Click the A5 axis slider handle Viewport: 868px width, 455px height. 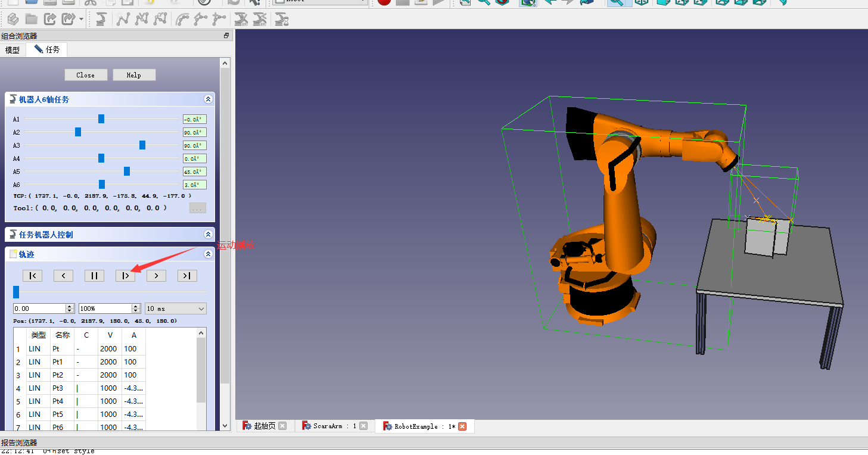click(x=127, y=172)
